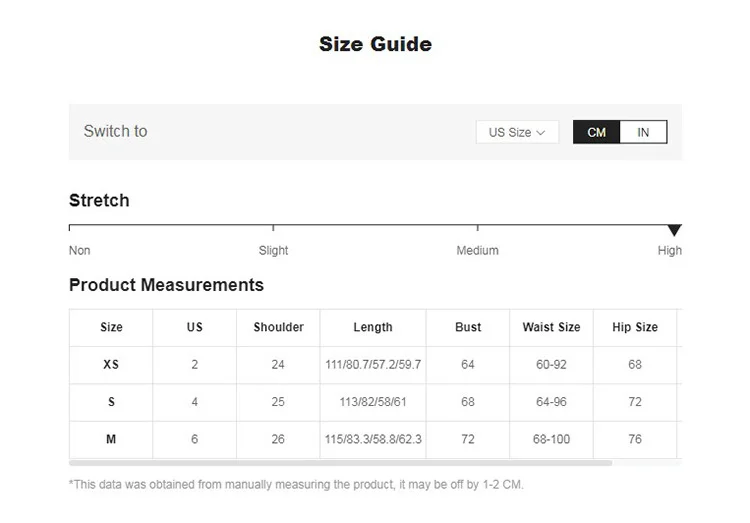Viewport: 750px width, 523px height.
Task: Click the Shoulder column header
Action: coord(278,327)
